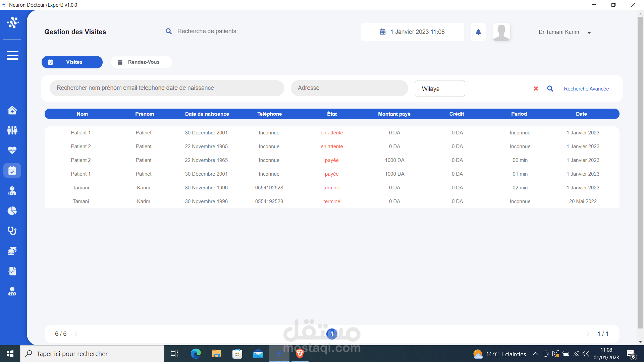Open the heartbeat health icon in sidebar

[12, 150]
